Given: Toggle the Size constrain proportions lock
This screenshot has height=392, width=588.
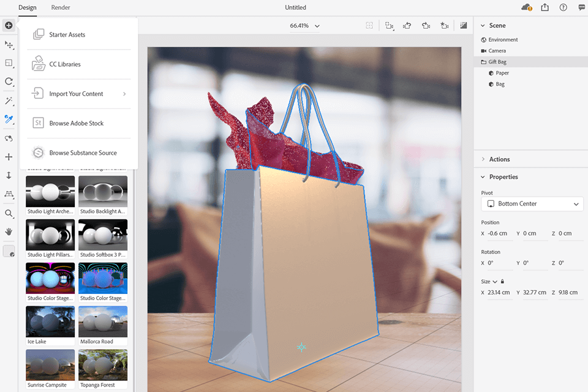Looking at the screenshot, I should pos(502,282).
